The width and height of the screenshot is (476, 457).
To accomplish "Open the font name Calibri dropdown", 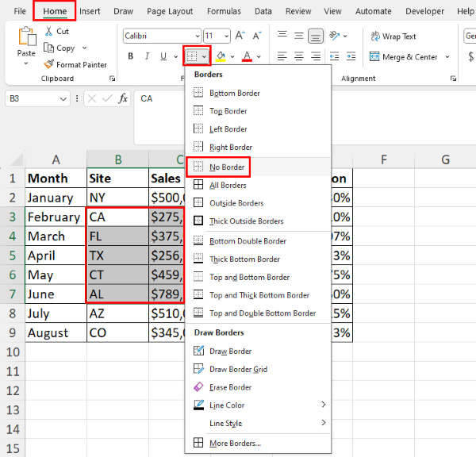I will coord(194,36).
